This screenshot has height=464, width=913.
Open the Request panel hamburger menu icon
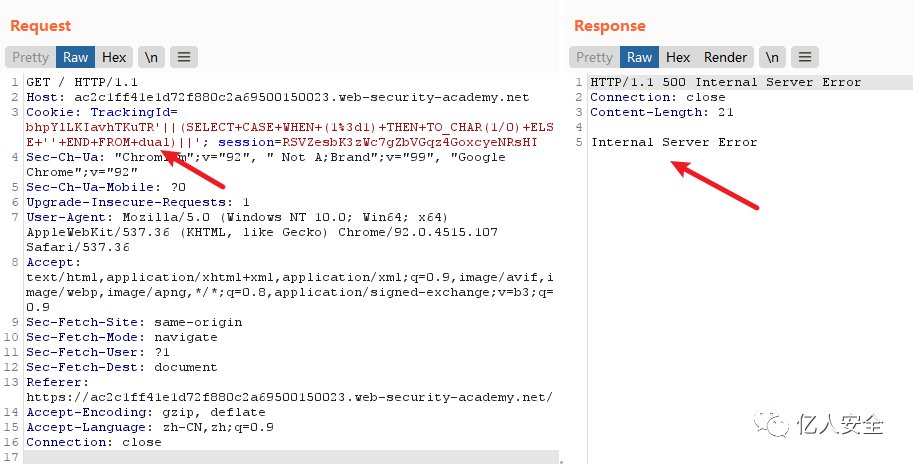coord(184,57)
